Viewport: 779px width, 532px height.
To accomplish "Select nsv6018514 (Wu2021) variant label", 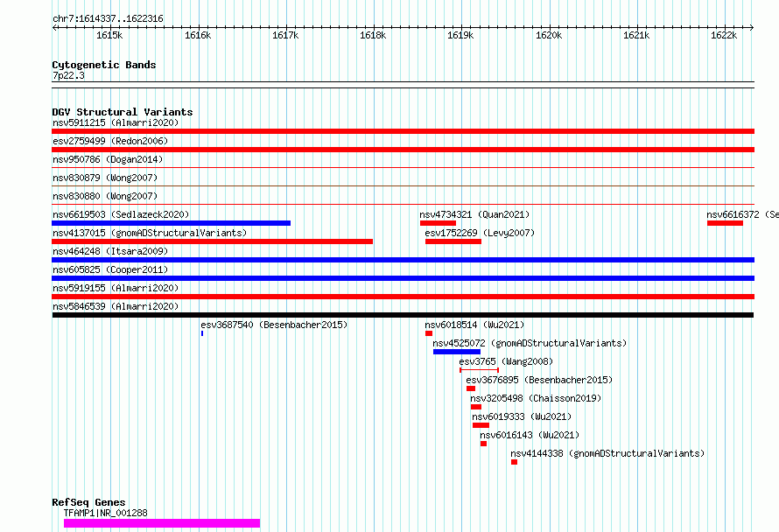I will point(474,325).
